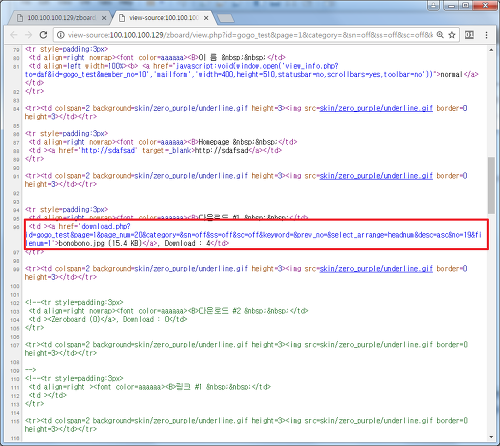Click line number 102 in the gutter
This screenshot has height=446, width=500.
(x=15, y=303)
